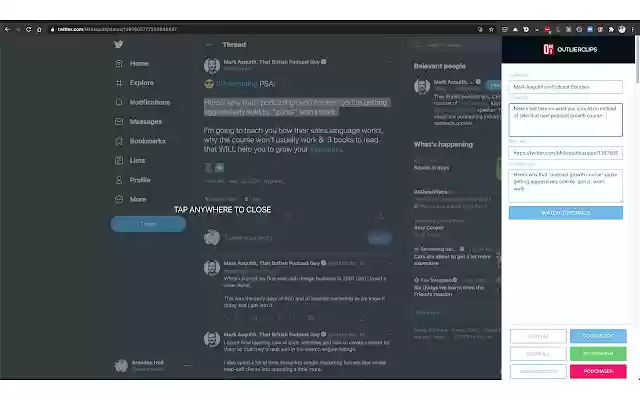640x400 pixels.
Task: Click the 'Mark Asquith, That British Podcast Guy' tweet author name
Action: (x=271, y=62)
